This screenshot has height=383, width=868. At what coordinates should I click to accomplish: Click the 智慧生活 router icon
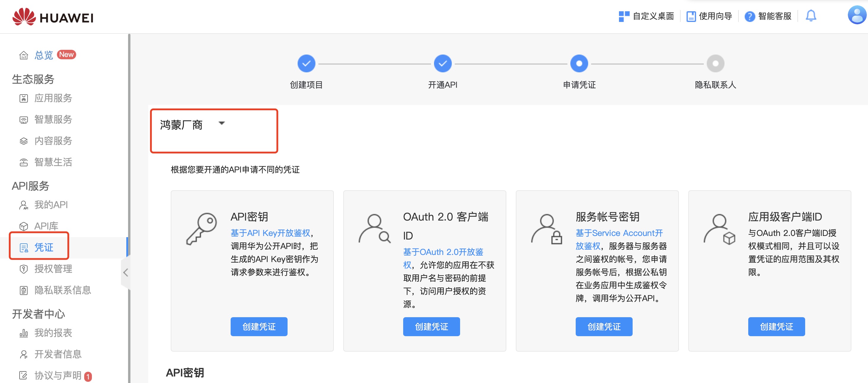pyautogui.click(x=24, y=162)
